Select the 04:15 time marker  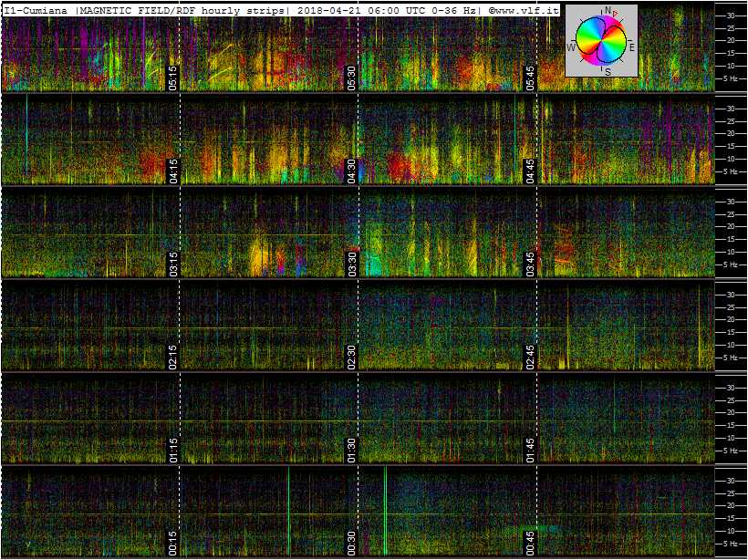172,171
